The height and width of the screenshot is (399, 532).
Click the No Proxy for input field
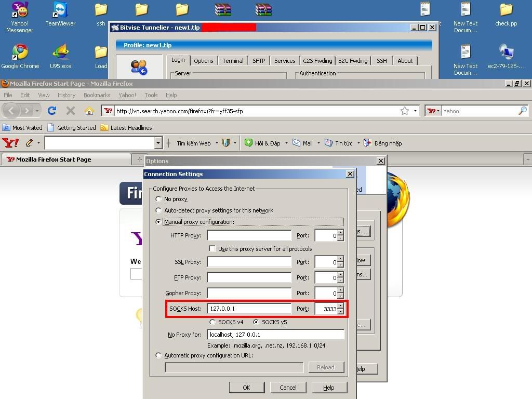coord(276,335)
